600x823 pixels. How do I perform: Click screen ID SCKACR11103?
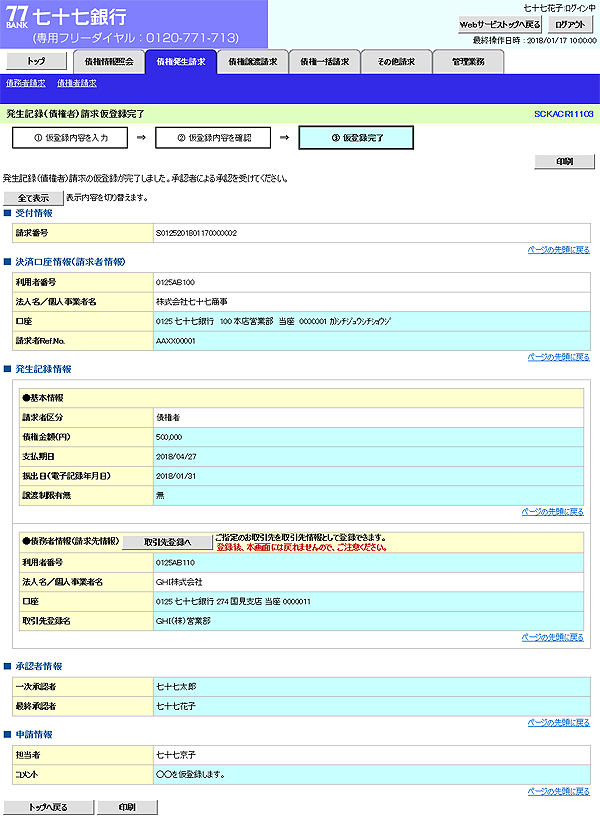coord(564,114)
